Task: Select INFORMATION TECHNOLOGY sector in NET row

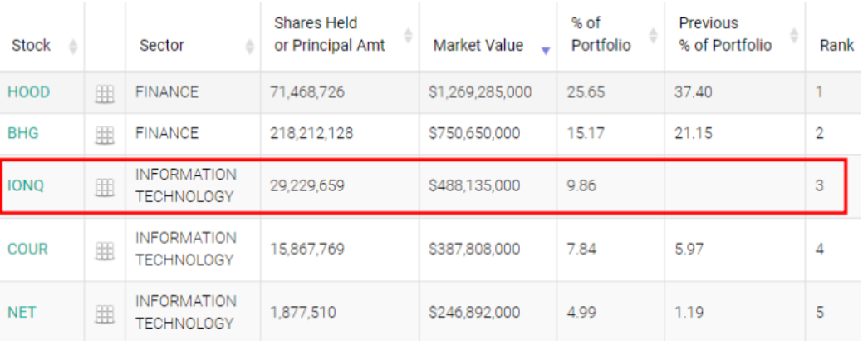Action: [x=186, y=312]
